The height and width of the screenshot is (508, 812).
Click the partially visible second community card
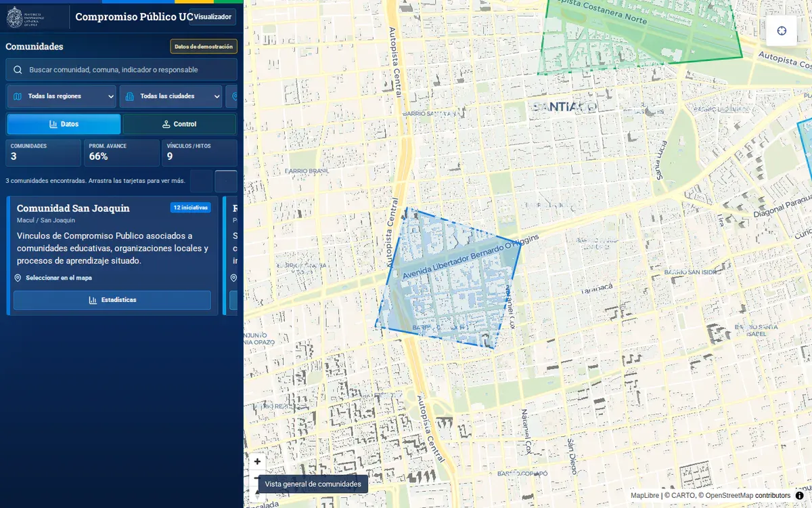pos(231,255)
